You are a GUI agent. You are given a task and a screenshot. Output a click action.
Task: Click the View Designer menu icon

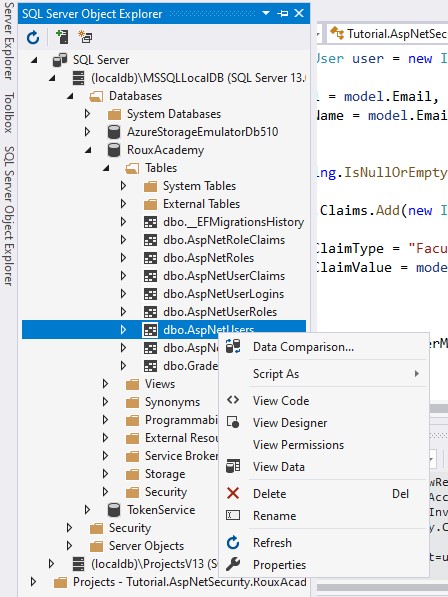pos(233,422)
